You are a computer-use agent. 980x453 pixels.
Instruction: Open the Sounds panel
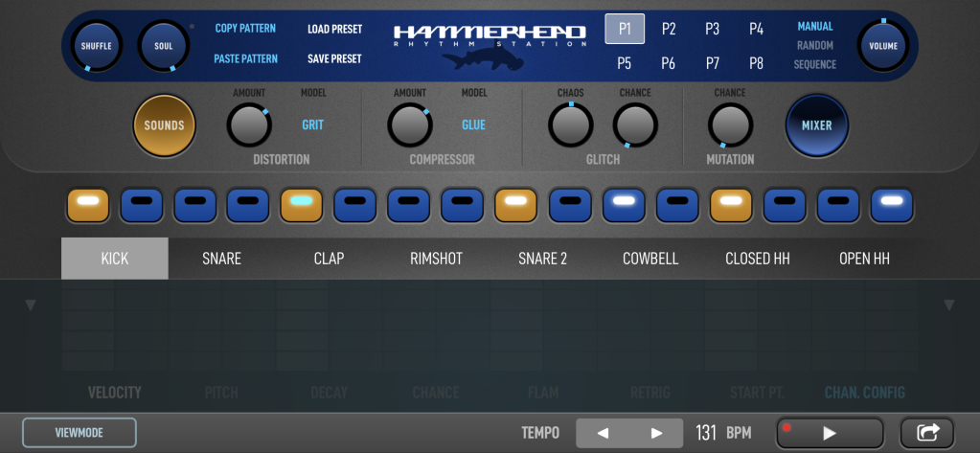pos(164,125)
